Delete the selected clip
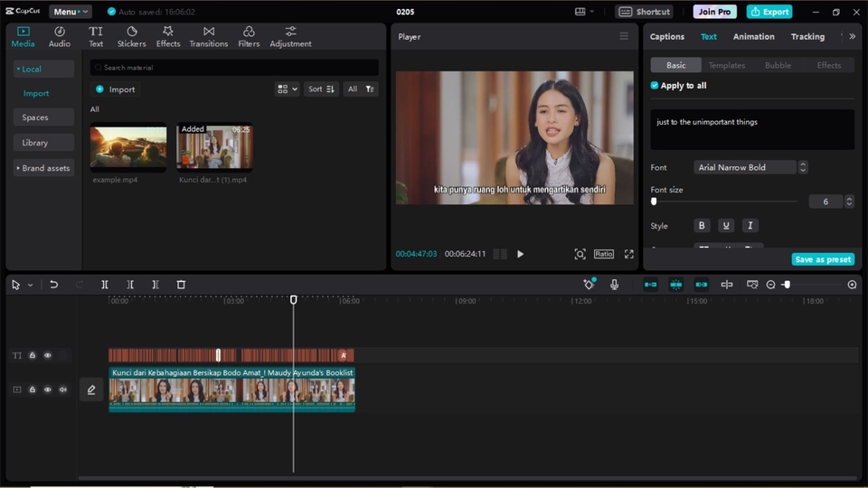The height and width of the screenshot is (488, 868). click(181, 285)
